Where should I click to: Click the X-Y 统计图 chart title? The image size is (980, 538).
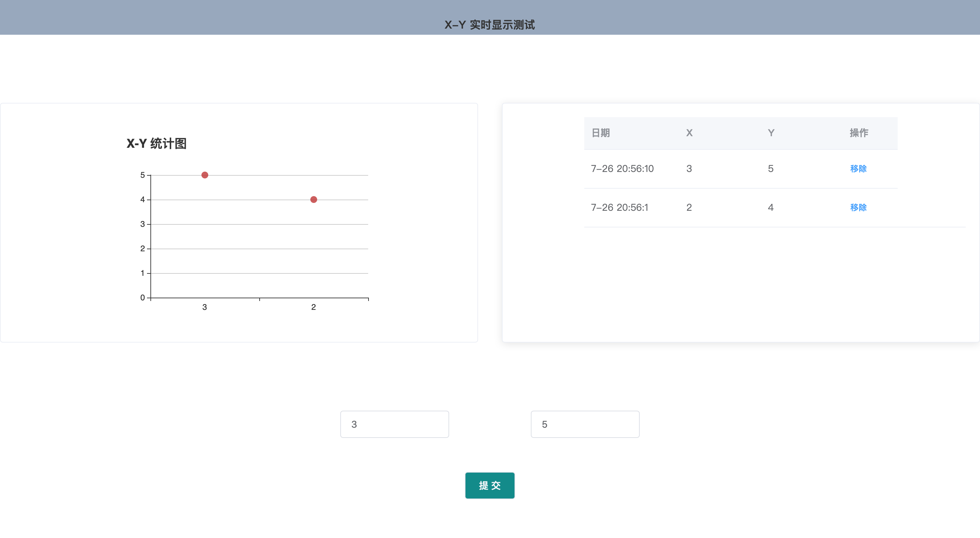pos(157,143)
